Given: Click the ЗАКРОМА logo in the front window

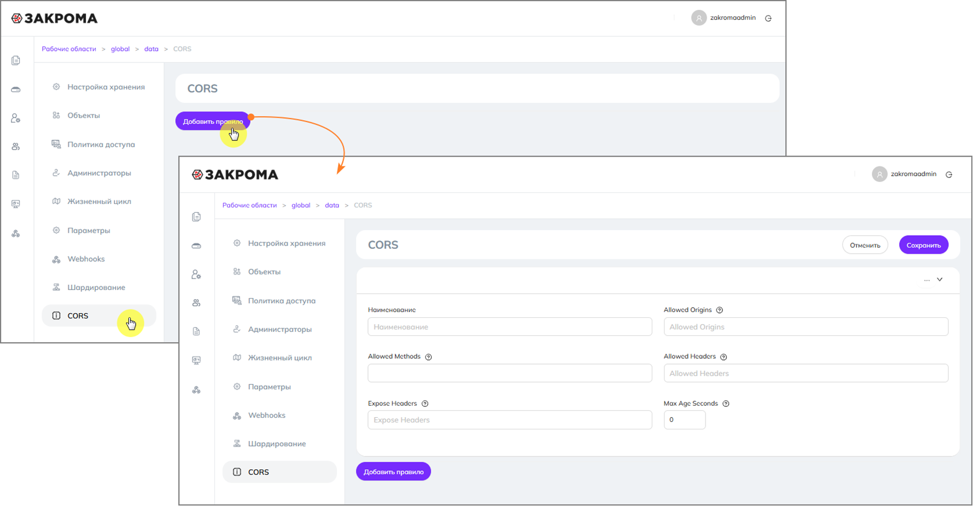Looking at the screenshot, I should [235, 175].
